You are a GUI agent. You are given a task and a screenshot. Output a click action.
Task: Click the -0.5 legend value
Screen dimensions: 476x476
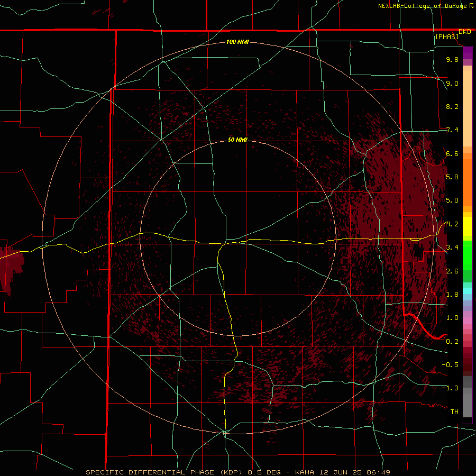click(x=450, y=364)
